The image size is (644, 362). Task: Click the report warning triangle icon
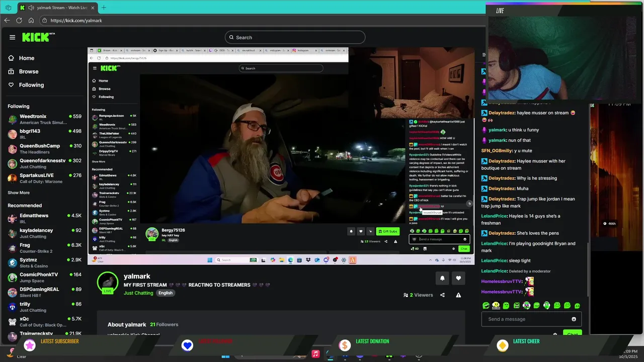click(x=458, y=295)
